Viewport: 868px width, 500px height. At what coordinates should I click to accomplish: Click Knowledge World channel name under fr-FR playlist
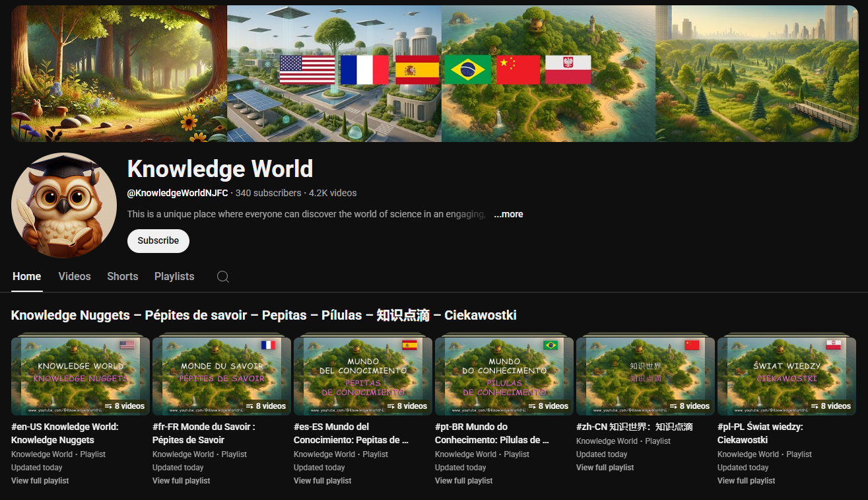[x=183, y=454]
